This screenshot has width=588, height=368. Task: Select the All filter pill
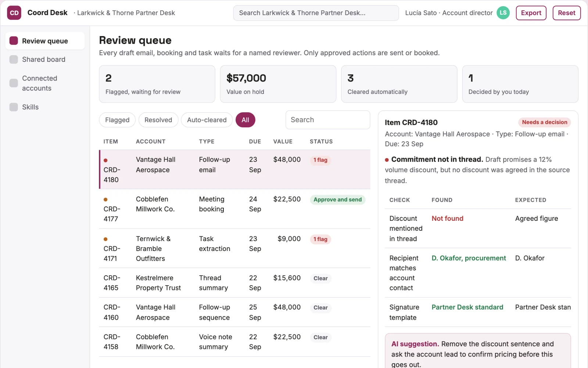(245, 120)
